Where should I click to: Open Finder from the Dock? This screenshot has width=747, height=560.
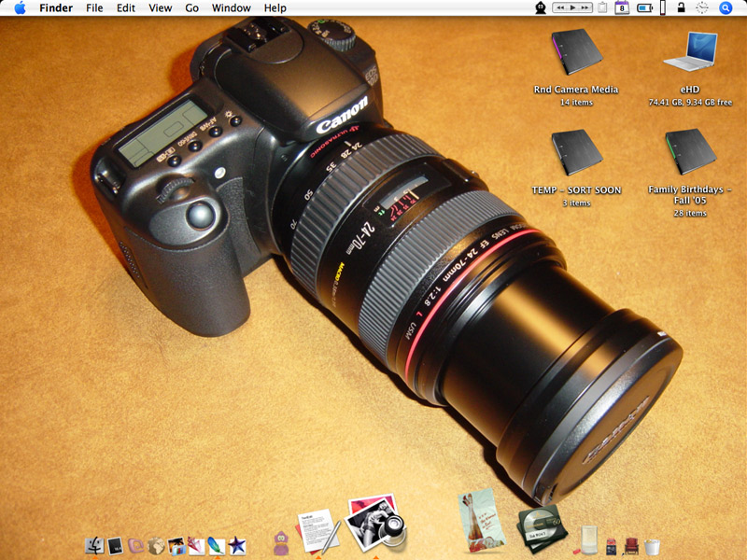(94, 546)
